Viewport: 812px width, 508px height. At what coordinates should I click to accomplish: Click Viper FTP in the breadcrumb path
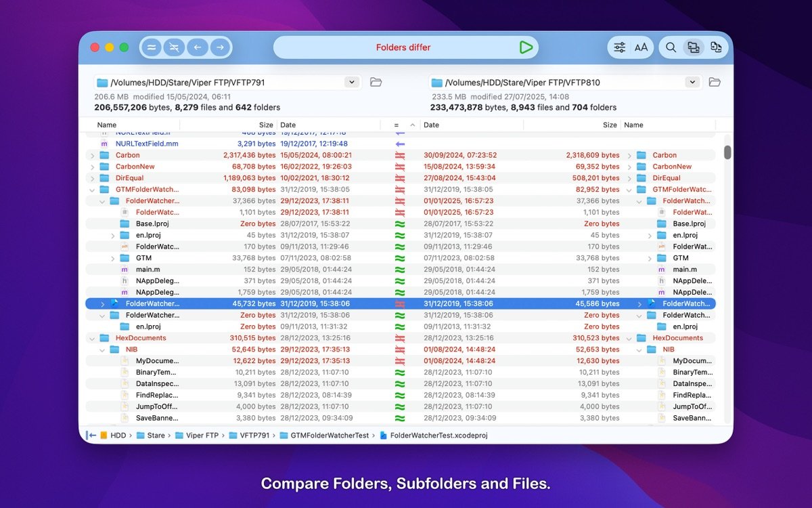tap(202, 436)
